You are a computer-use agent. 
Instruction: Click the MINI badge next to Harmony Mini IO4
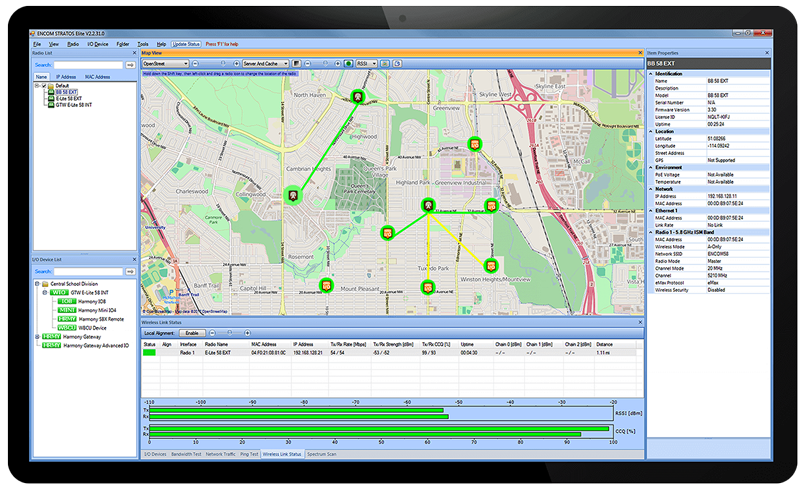tap(67, 310)
